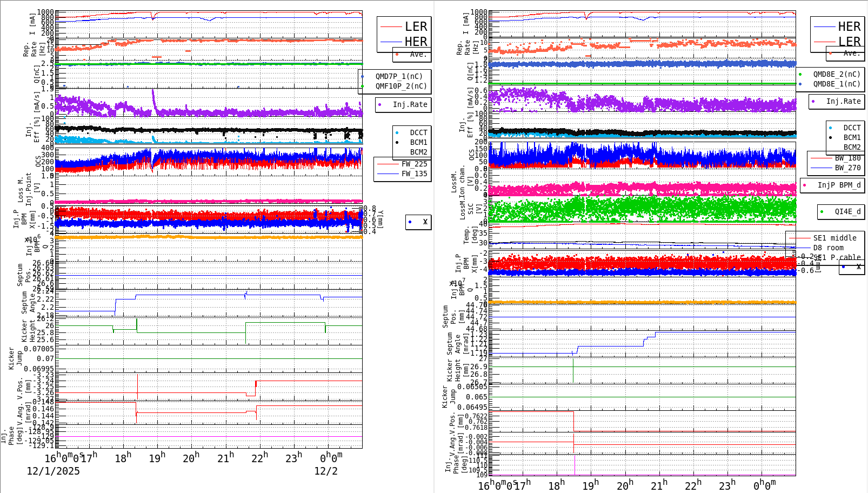Click the QI4E_d legend entry
This screenshot has height=493, width=868.
847,211
